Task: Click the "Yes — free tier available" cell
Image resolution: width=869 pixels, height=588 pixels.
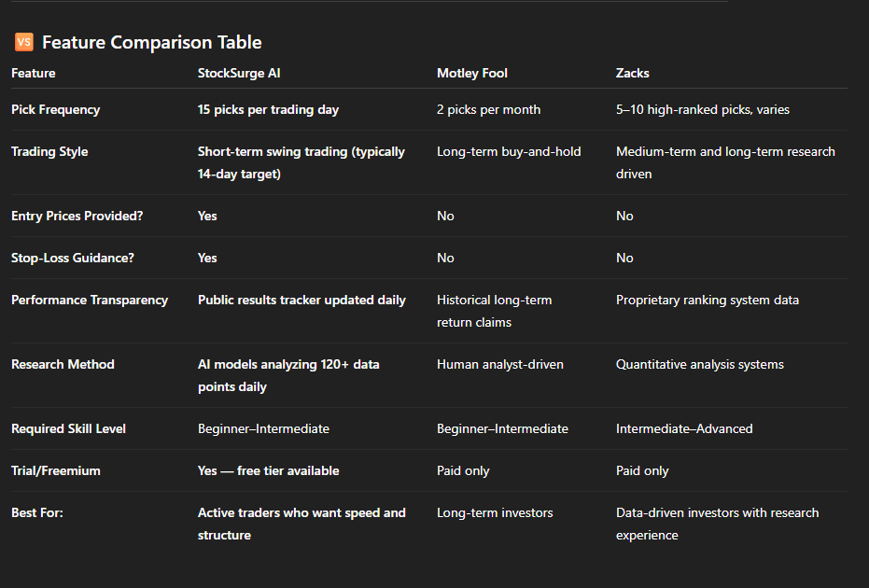Action: 268,470
